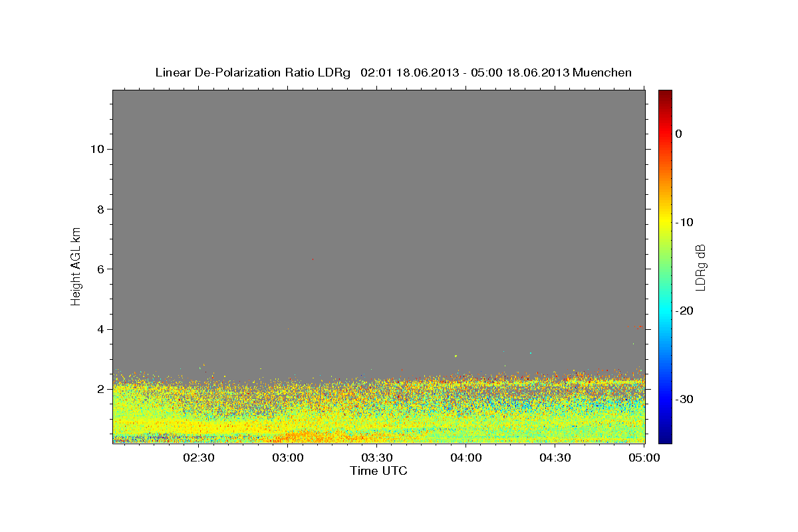Click the plot title 'Linear De-Polarization Ratio LDRg'
The height and width of the screenshot is (532, 798).
pyautogui.click(x=253, y=72)
